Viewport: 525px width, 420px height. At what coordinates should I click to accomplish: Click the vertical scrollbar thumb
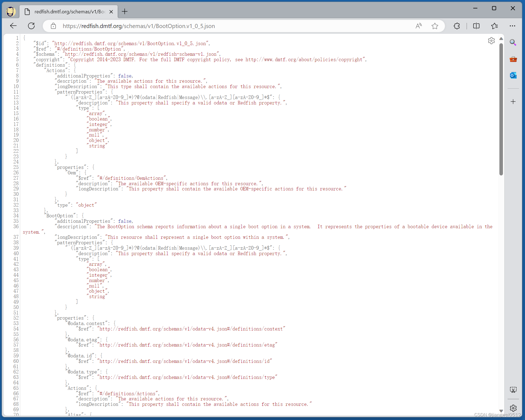[x=501, y=109]
